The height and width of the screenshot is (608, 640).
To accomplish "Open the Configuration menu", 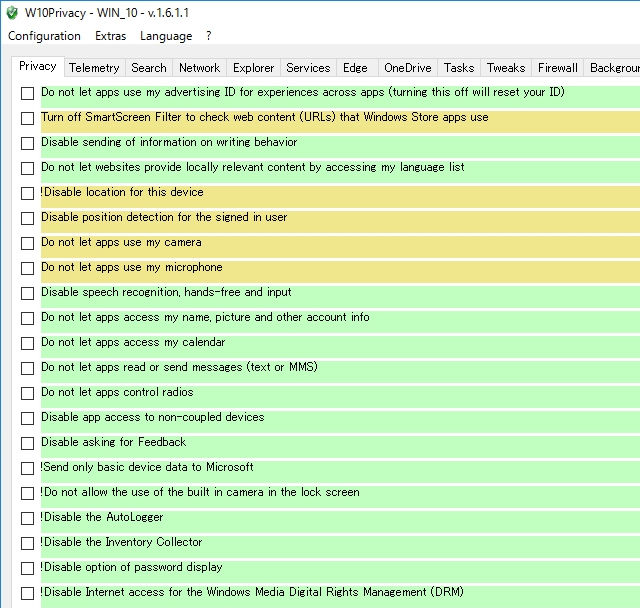I will [x=44, y=36].
